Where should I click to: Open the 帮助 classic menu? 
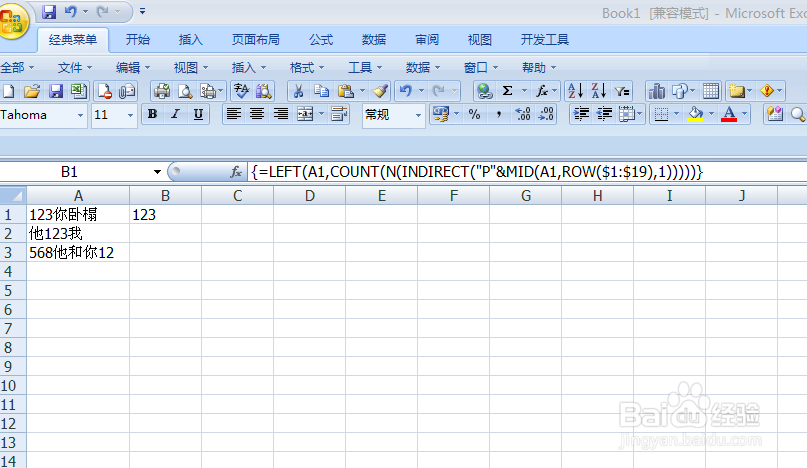pyautogui.click(x=539, y=67)
